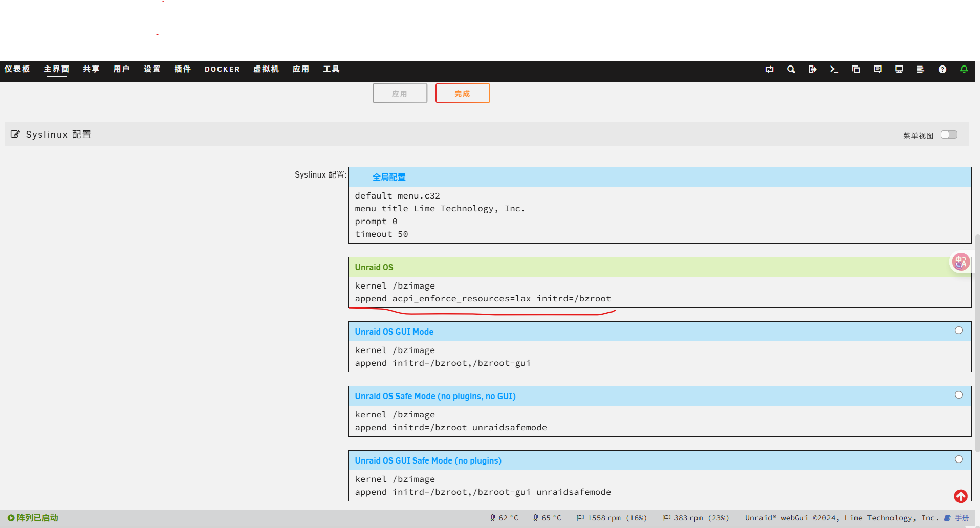
Task: Open the feedback comment icon
Action: 877,69
